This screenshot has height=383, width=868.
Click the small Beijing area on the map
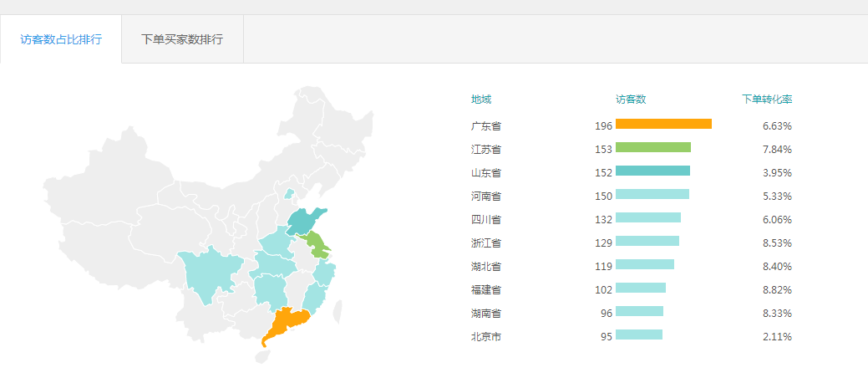pos(288,193)
